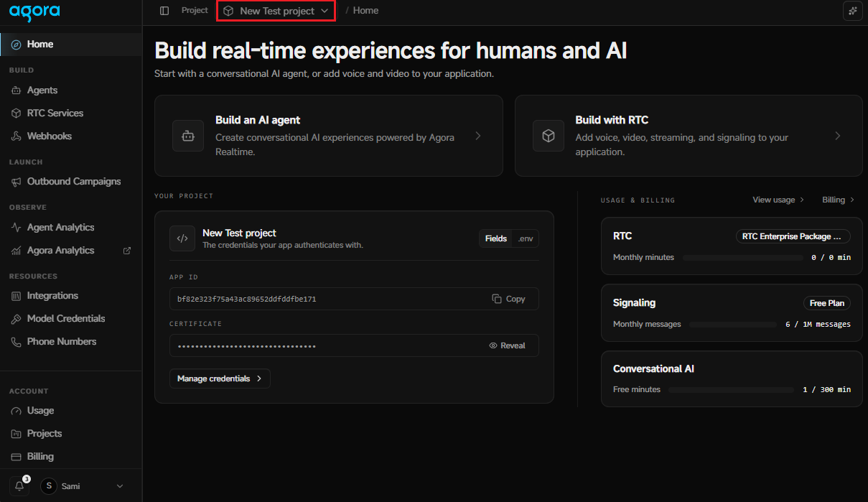
Task: Click the "1 / 300 min" value
Action: click(826, 390)
